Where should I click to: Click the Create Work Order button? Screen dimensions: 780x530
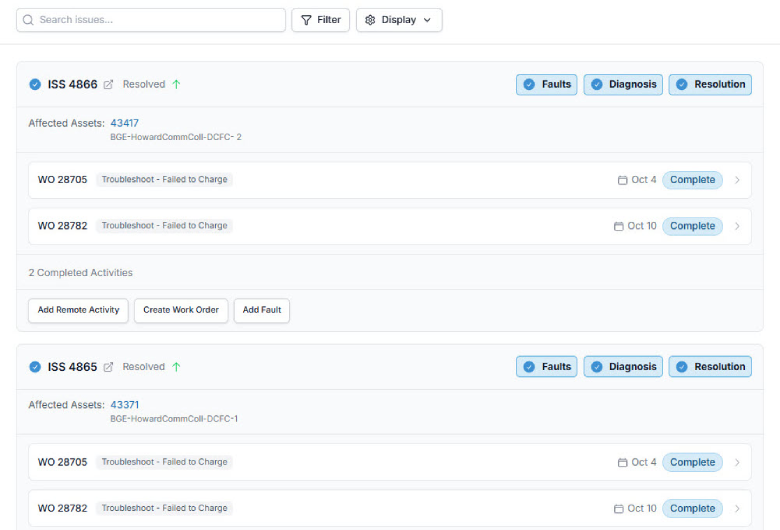coord(181,310)
